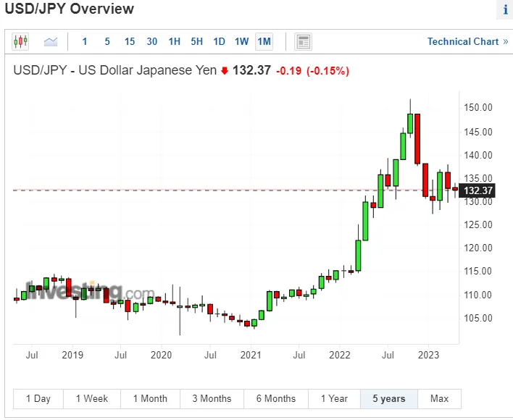Click the tallest red candle near 2023
This screenshot has height=420, width=513.
417,139
